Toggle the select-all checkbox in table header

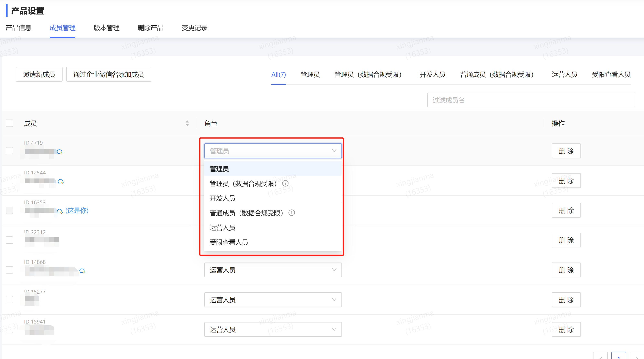click(x=10, y=123)
